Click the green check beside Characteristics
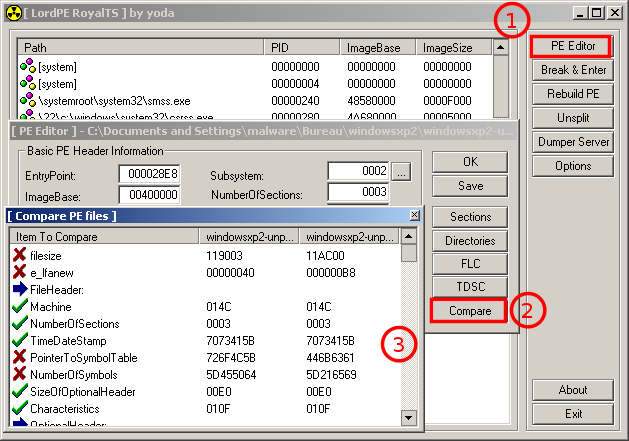 19,408
